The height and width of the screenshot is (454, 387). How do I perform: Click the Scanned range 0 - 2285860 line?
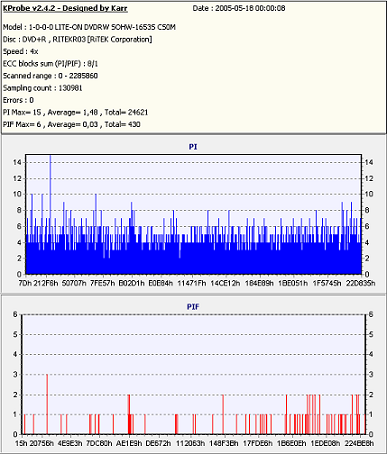(x=50, y=76)
